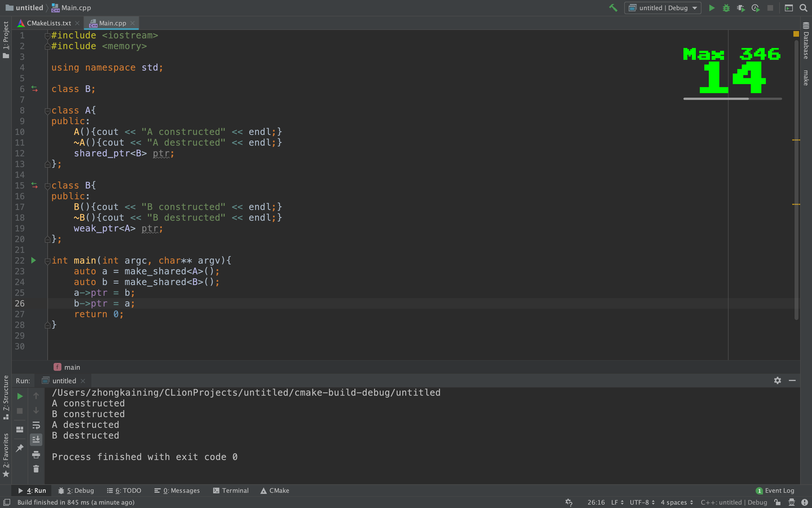Open the Terminal tab
The image size is (812, 508).
[231, 491]
